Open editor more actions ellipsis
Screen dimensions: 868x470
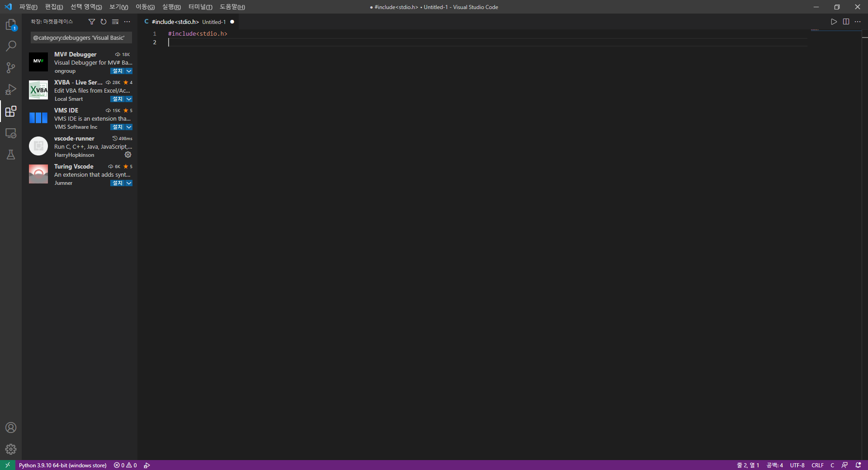pyautogui.click(x=858, y=22)
